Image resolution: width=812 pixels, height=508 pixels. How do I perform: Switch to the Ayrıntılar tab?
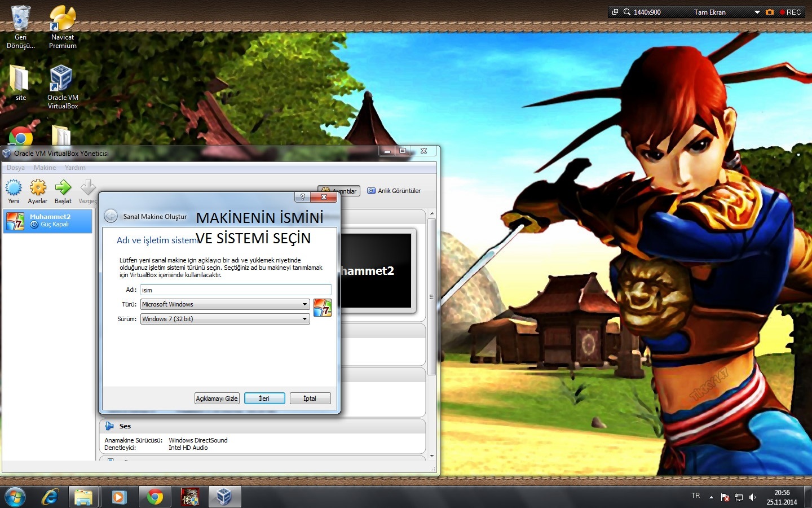[x=339, y=191]
